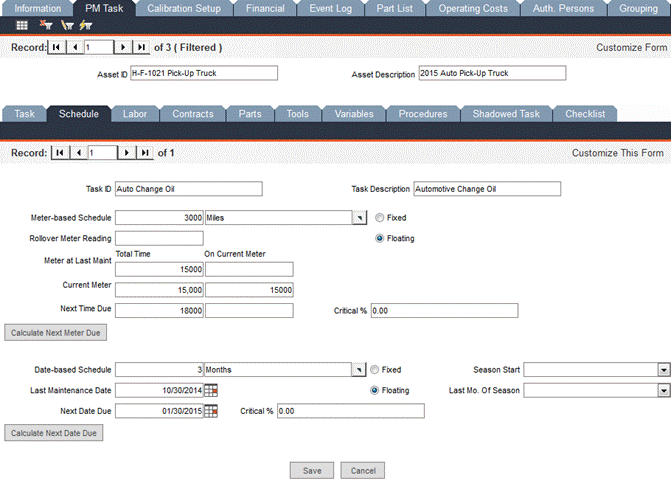Screen dimensions: 671x484
Task: Go to first asset record in top navigator
Action: (58, 47)
